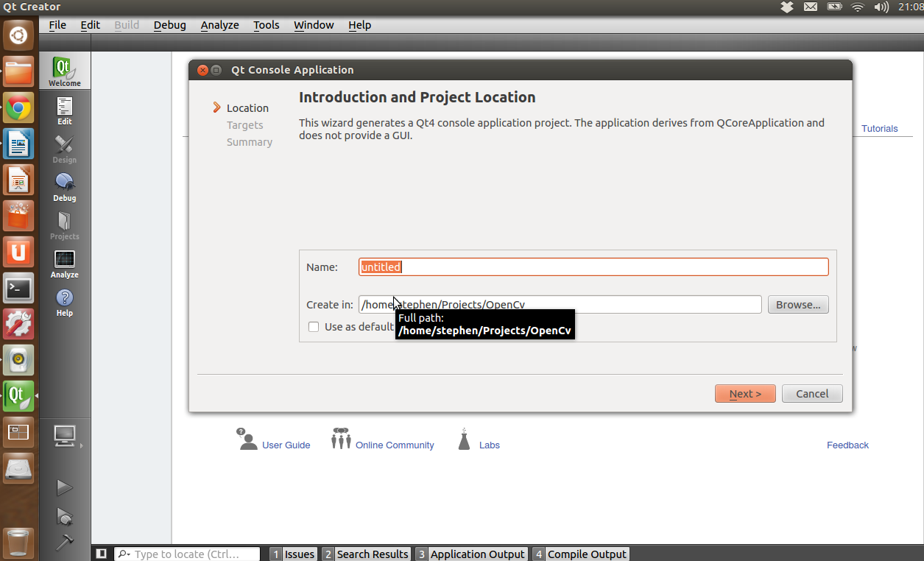Image resolution: width=924 pixels, height=561 pixels.
Task: Open the sound volume indicator
Action: 881,7
